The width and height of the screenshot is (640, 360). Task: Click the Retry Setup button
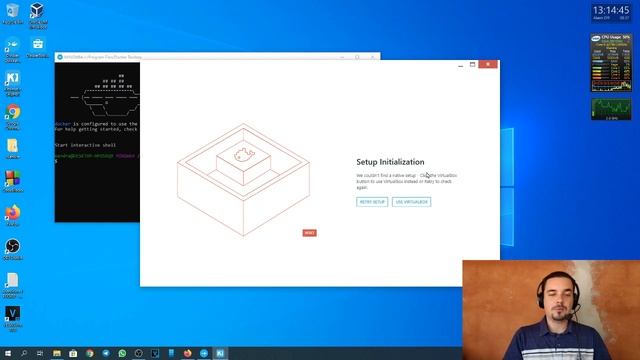coord(372,202)
